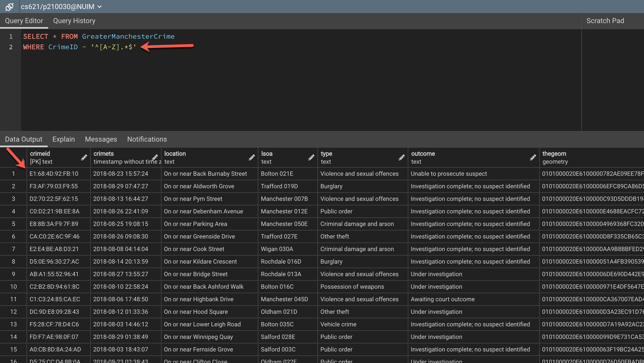
Task: Open the Messages tab
Action: (101, 139)
